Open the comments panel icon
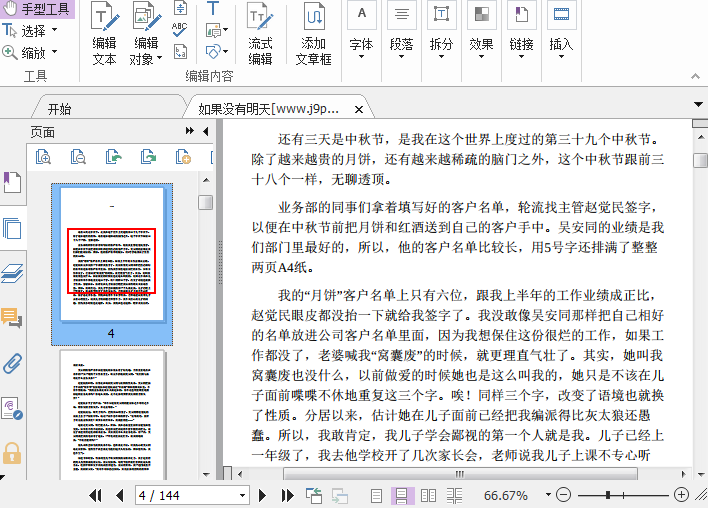Viewport: 708px width, 508px height. click(12, 318)
